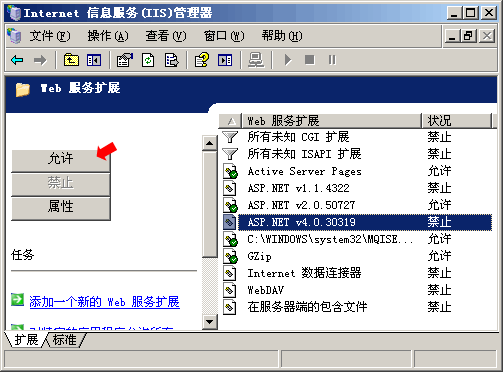Open the 添加一个新的 Web 服务扩展 link
The width and height of the screenshot is (503, 372).
(x=105, y=302)
